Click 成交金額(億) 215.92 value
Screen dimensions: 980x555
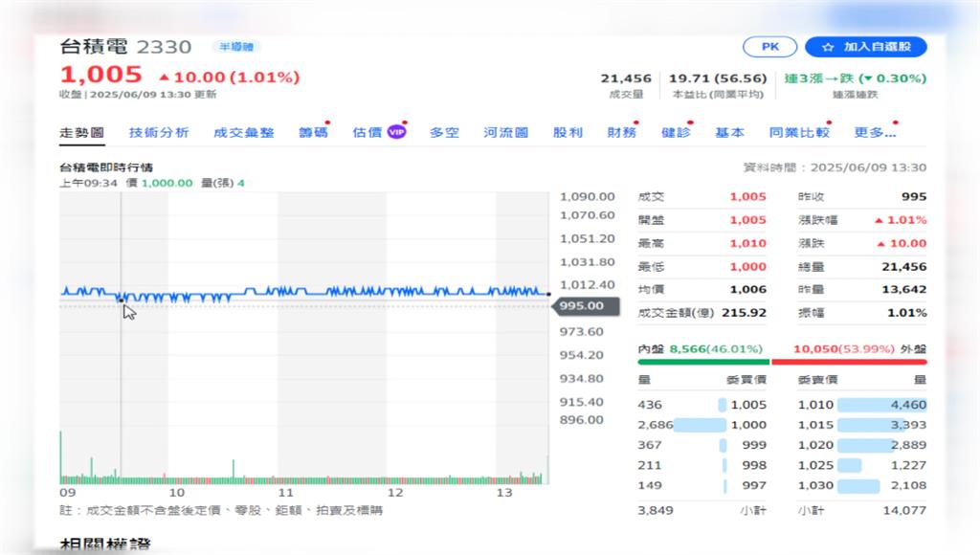[744, 313]
